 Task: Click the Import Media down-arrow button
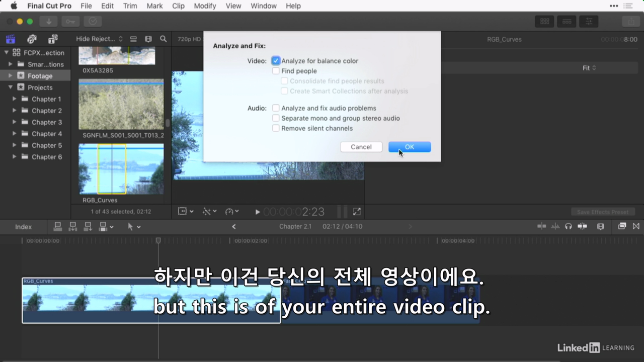[x=49, y=22]
